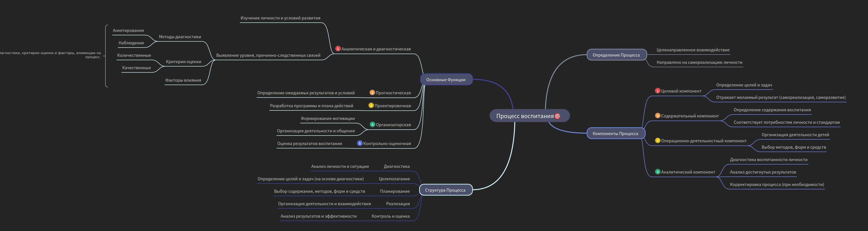Image resolution: width=868 pixels, height=231 pixels.
Task: Click the "Методы диагностики" node
Action: [179, 36]
